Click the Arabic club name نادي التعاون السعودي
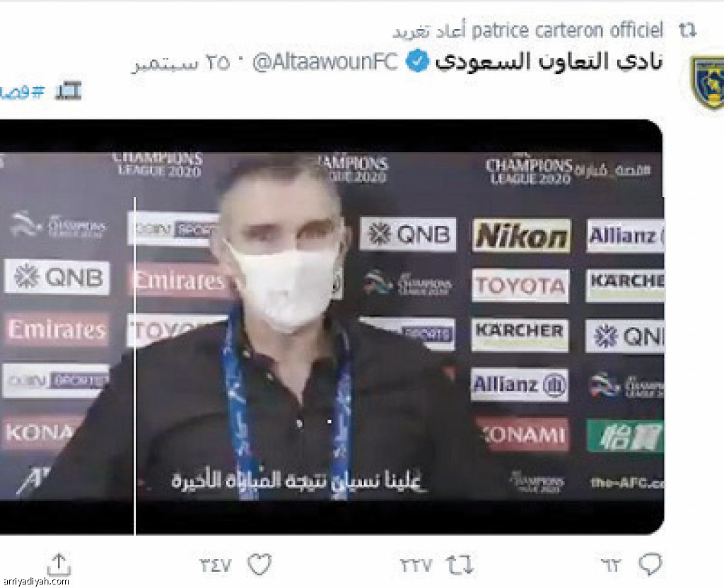Image resolution: width=724 pixels, height=588 pixels. point(549,61)
